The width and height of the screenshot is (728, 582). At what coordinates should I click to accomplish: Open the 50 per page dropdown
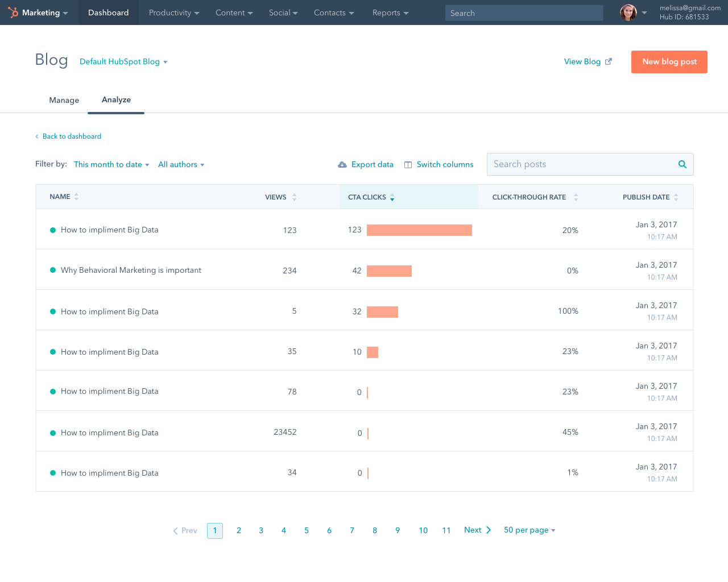pos(529,530)
